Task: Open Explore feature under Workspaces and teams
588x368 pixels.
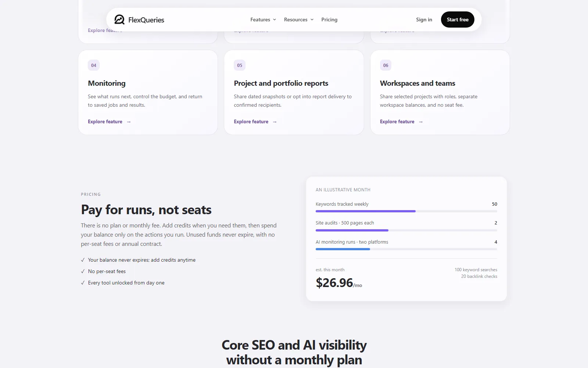Action: (x=401, y=121)
